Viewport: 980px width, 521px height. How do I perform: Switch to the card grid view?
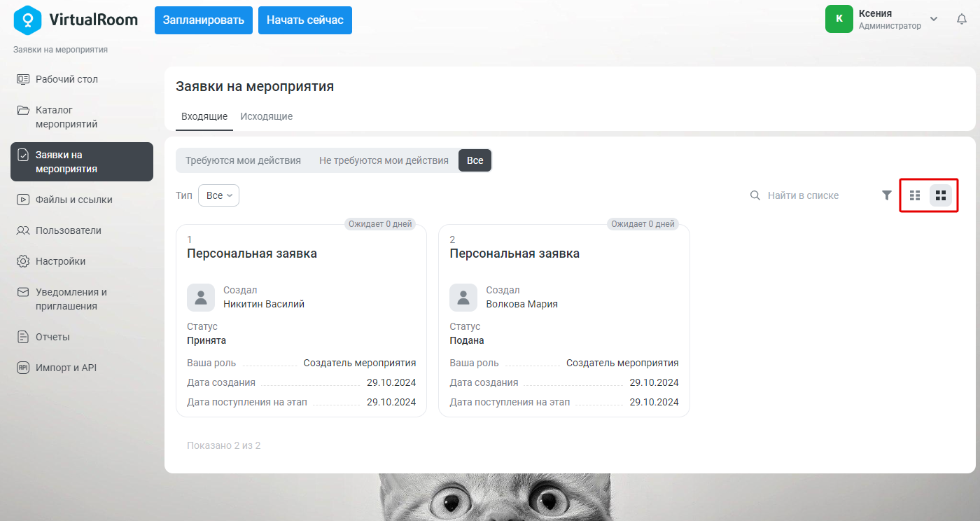click(941, 195)
